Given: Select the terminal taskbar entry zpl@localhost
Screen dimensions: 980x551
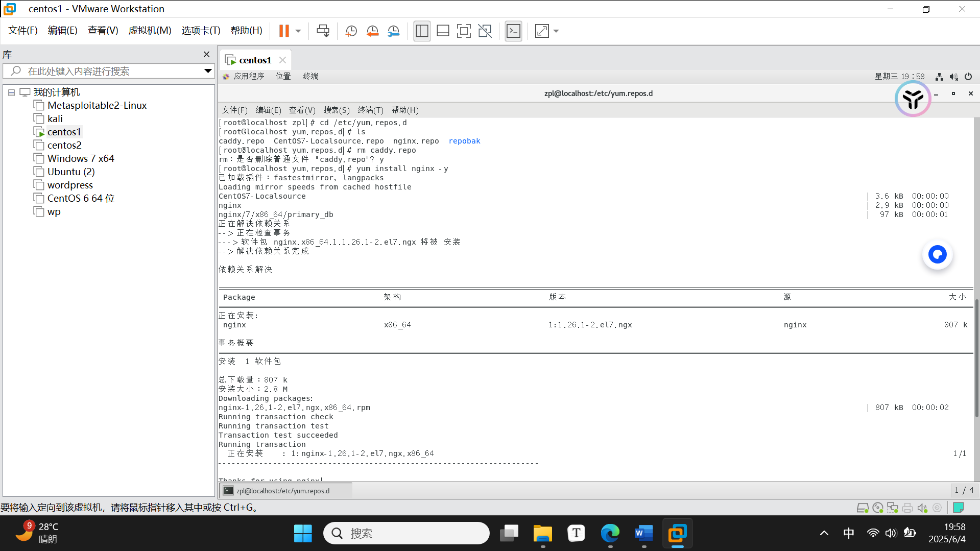Looking at the screenshot, I should [x=286, y=491].
